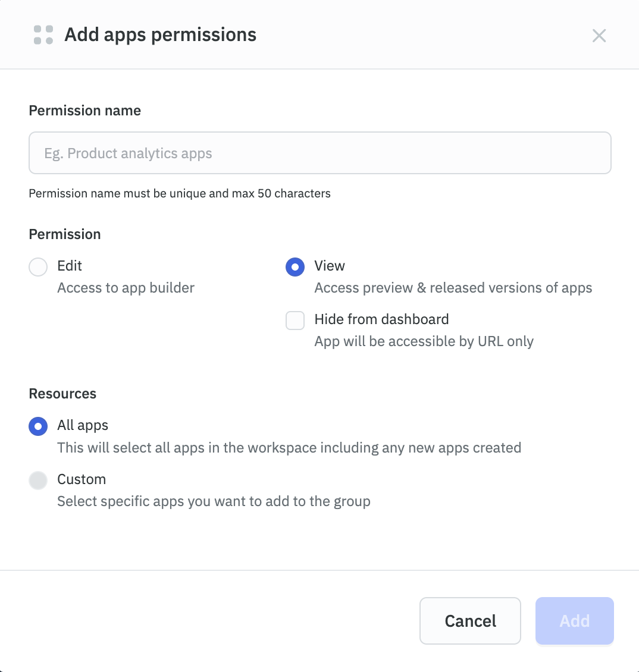Enable the Hide from dashboard checkbox
The image size is (639, 672).
click(x=295, y=320)
